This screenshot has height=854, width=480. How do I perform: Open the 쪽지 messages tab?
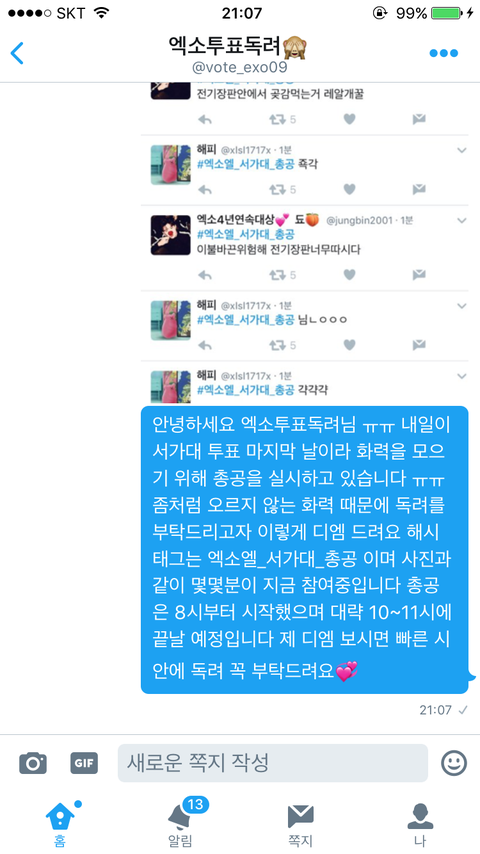tap(300, 824)
